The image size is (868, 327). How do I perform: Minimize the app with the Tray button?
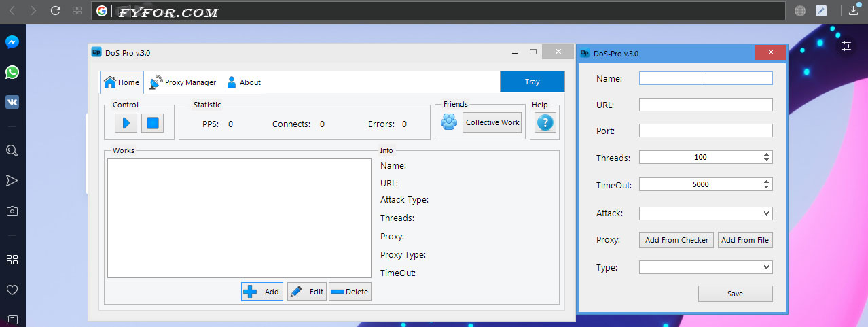pyautogui.click(x=532, y=82)
